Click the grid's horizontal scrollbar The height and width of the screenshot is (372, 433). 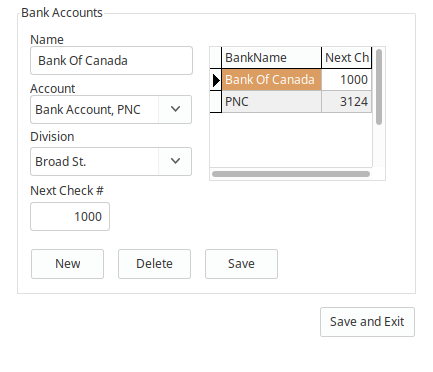click(x=291, y=174)
